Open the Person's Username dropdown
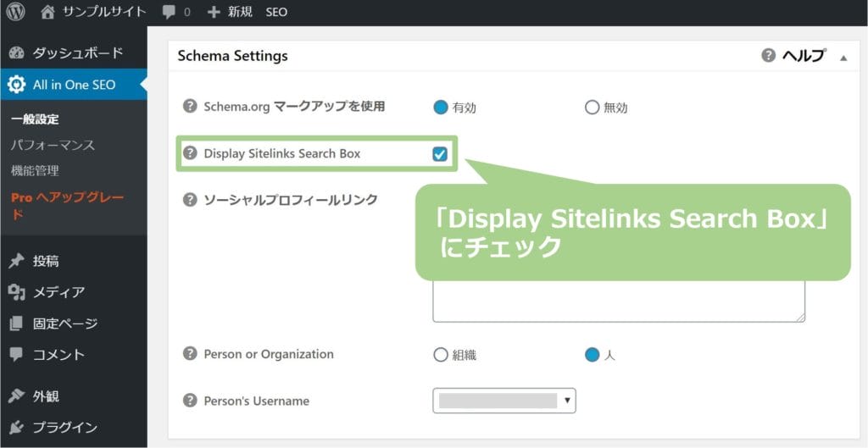 tap(504, 401)
